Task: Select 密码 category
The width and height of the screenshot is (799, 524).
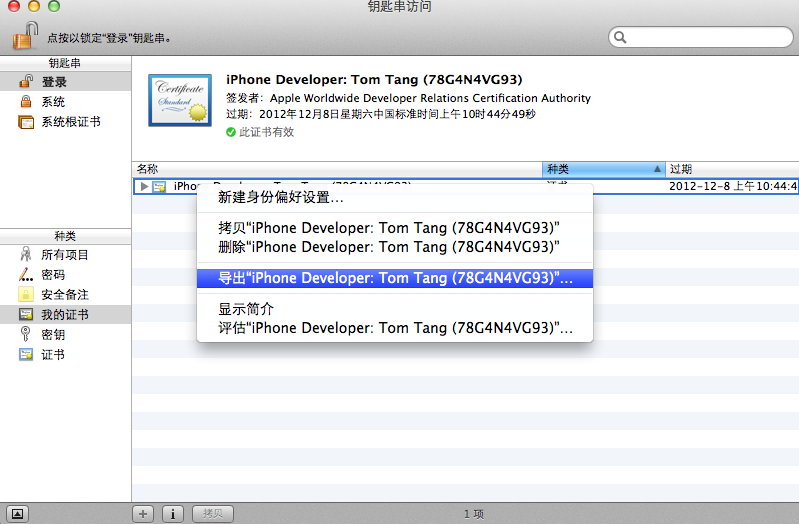Action: pos(65,274)
